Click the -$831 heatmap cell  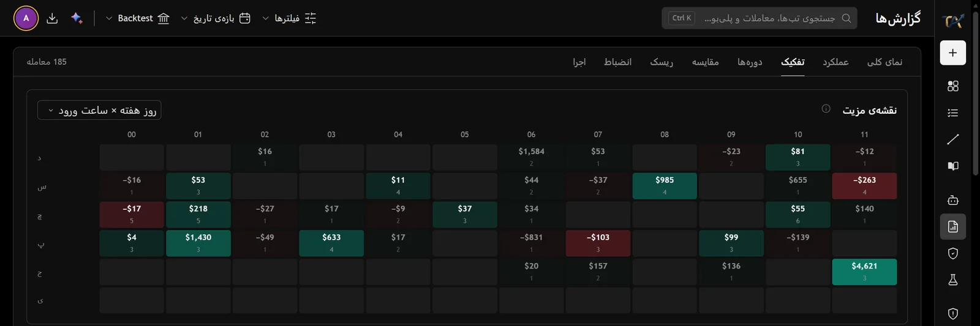[x=531, y=243]
